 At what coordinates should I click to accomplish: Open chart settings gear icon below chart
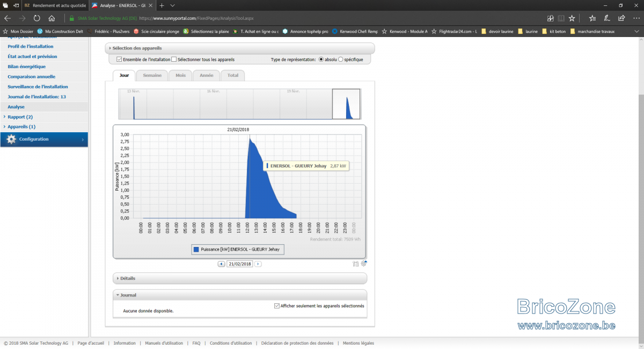363,264
